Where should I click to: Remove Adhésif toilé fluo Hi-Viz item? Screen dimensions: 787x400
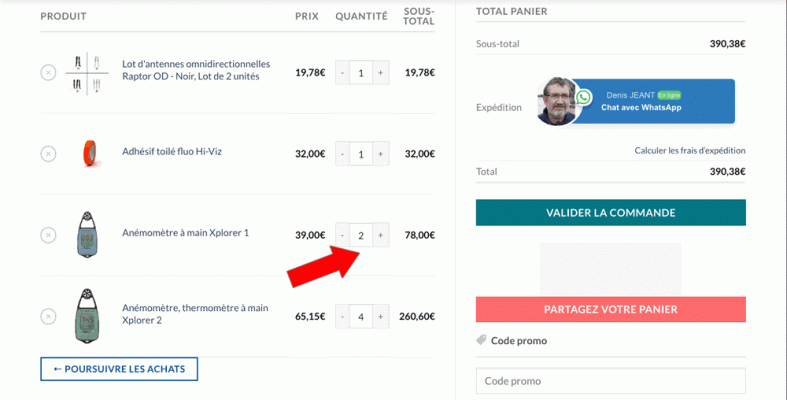tap(48, 153)
